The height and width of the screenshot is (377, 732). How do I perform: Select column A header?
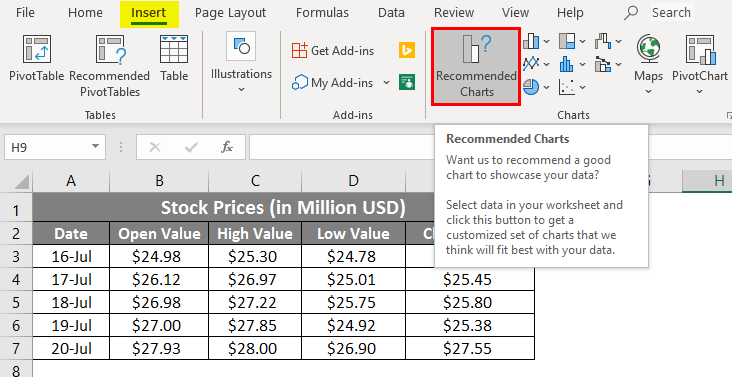pyautogui.click(x=71, y=181)
